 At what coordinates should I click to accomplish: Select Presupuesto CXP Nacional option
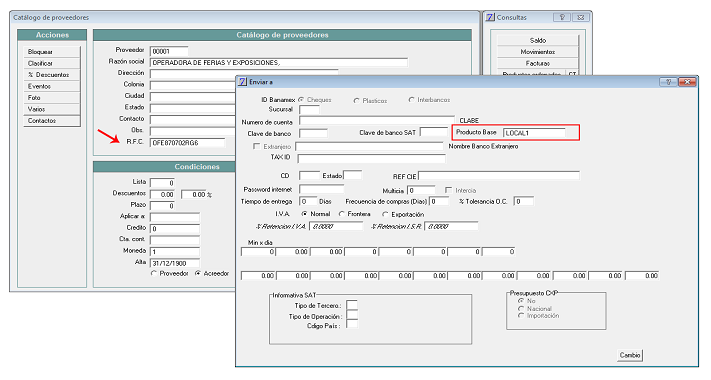click(521, 308)
